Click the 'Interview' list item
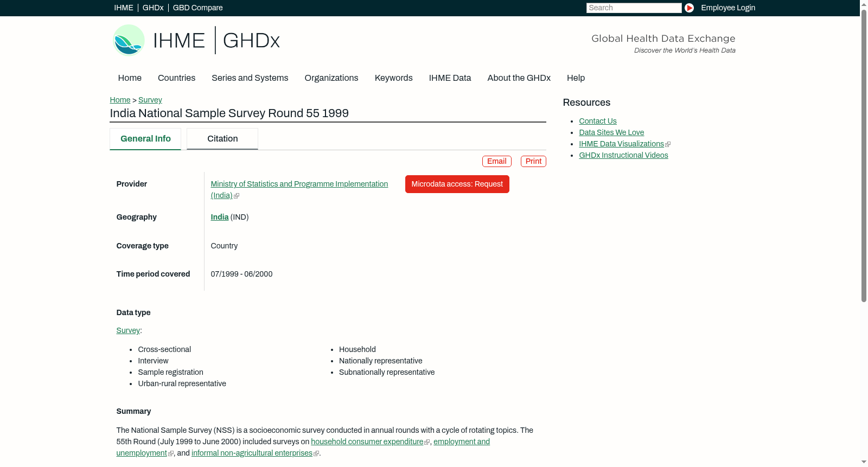The image size is (868, 467). [x=153, y=361]
